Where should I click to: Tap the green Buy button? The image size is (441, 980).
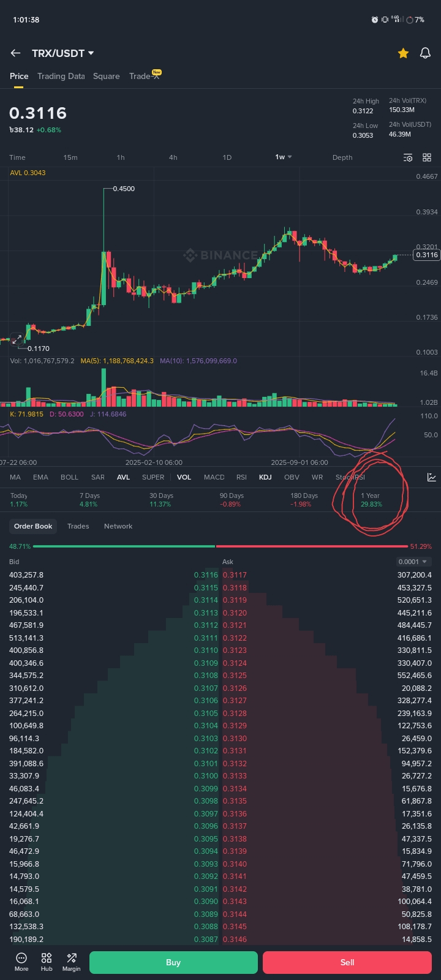pyautogui.click(x=173, y=962)
